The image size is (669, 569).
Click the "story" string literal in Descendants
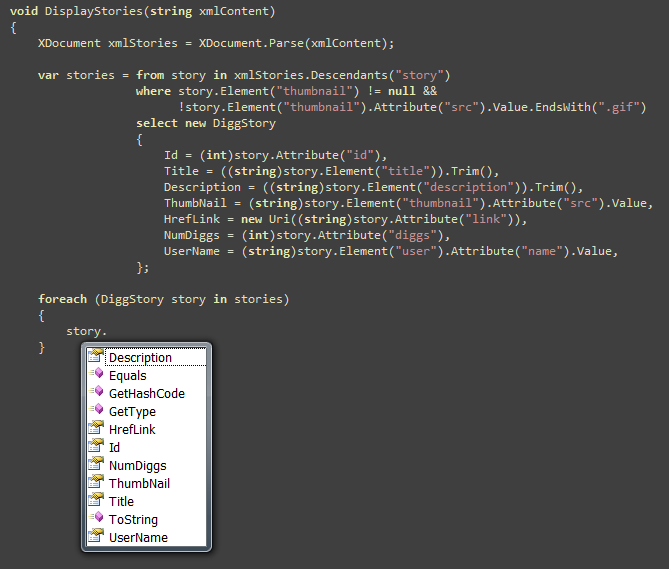(420, 75)
